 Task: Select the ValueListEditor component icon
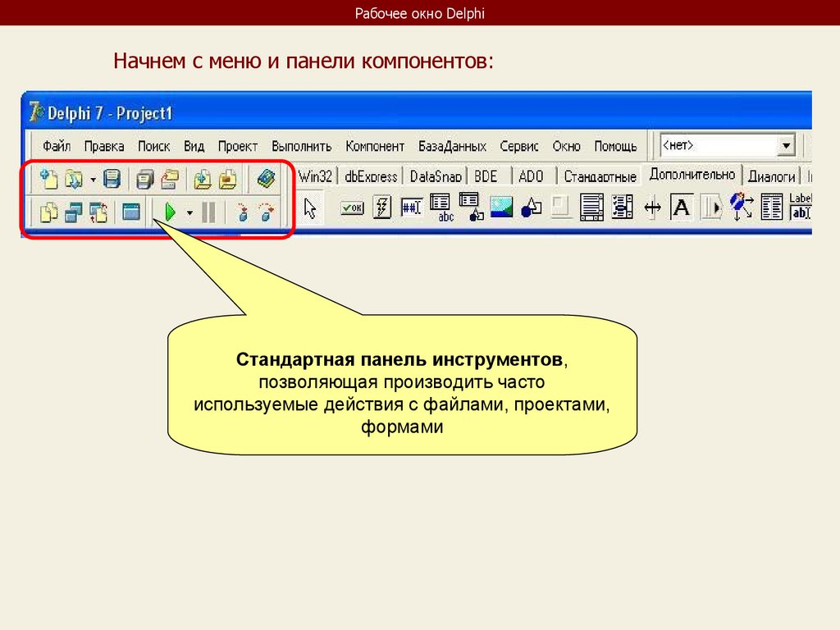772,208
